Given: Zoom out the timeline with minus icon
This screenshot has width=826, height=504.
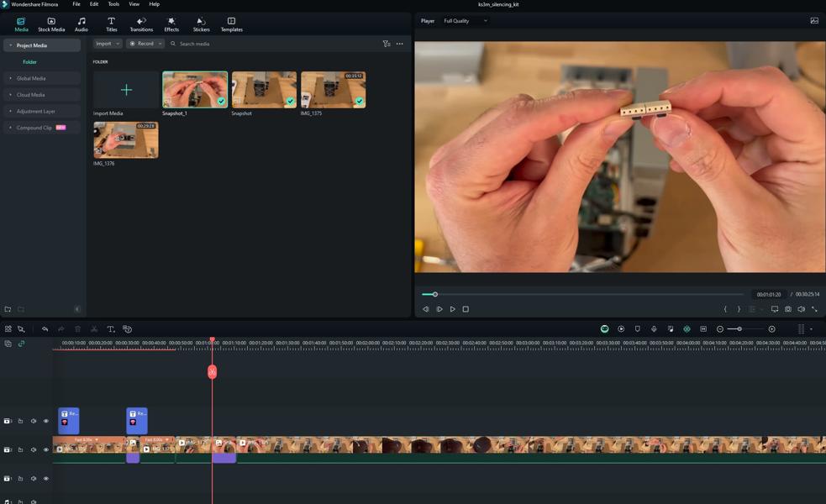Looking at the screenshot, I should (x=720, y=329).
